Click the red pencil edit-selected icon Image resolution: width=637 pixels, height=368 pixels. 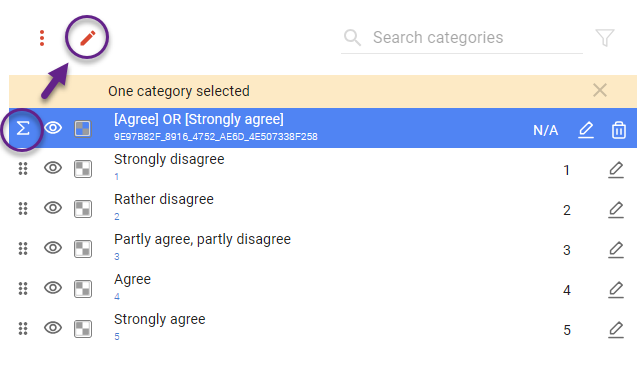coord(87,38)
